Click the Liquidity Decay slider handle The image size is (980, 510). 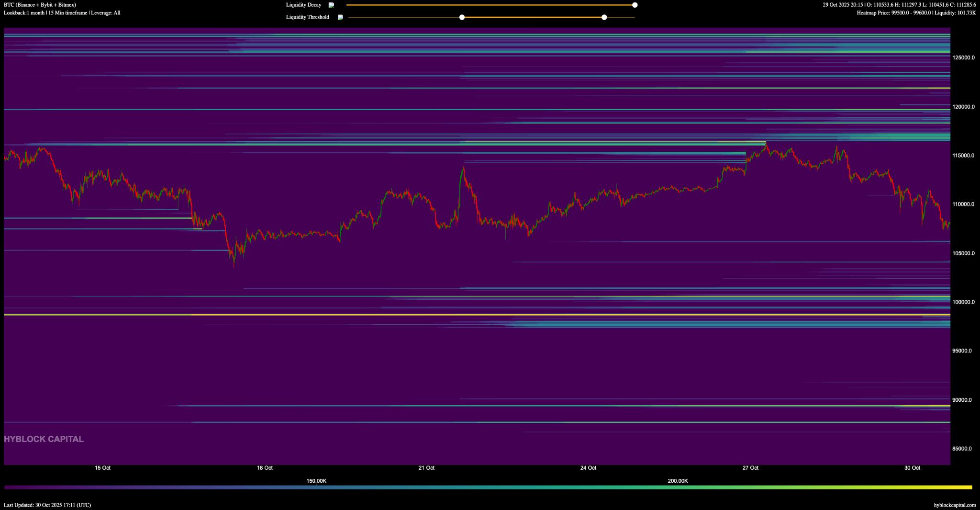click(635, 5)
